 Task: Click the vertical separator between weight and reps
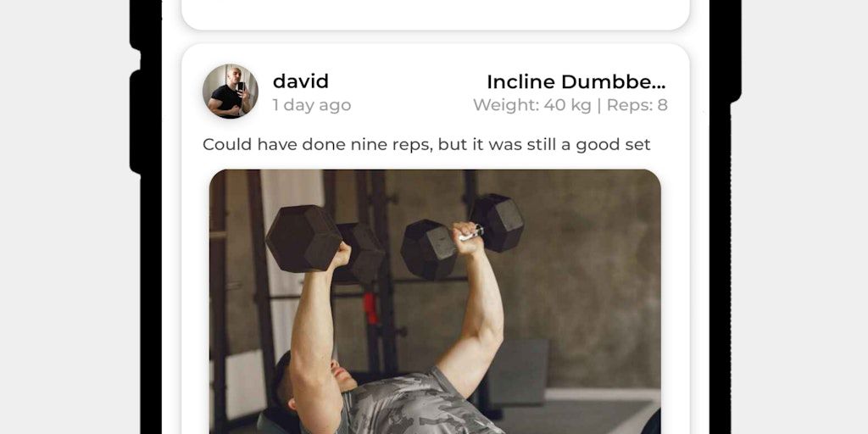point(599,105)
